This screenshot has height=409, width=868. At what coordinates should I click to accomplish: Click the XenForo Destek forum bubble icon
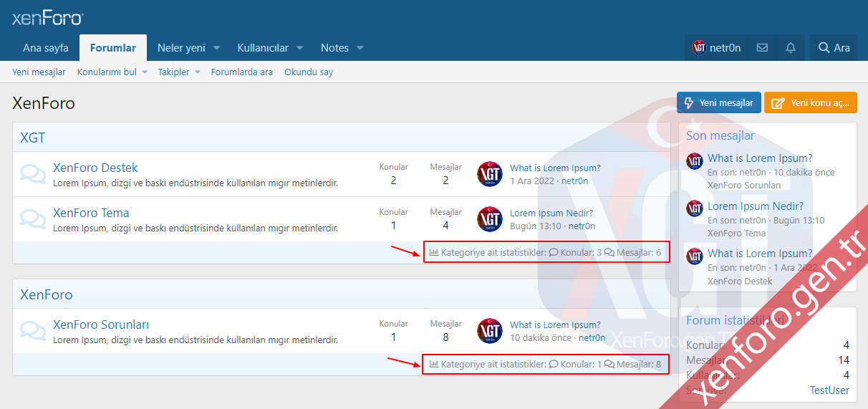33,174
